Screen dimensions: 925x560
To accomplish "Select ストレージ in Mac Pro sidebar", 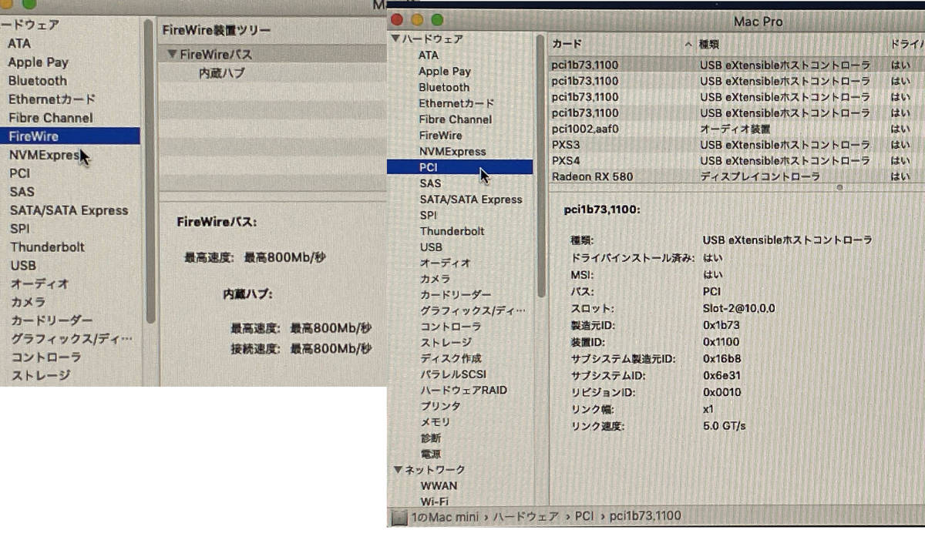I will (446, 343).
